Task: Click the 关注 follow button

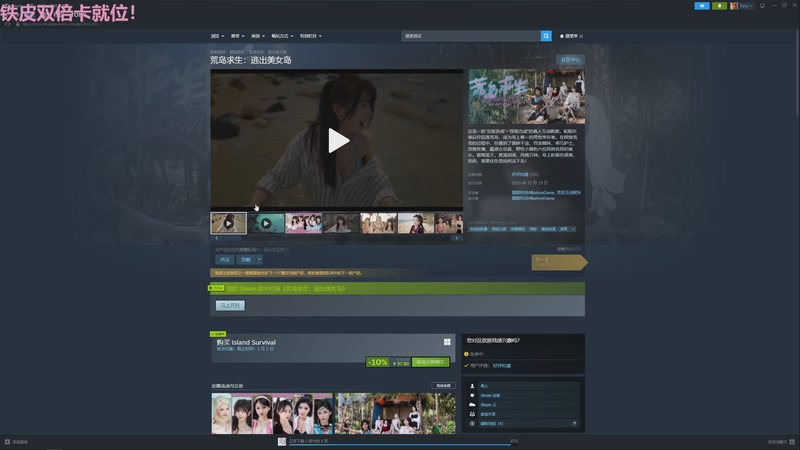Action: [224, 260]
